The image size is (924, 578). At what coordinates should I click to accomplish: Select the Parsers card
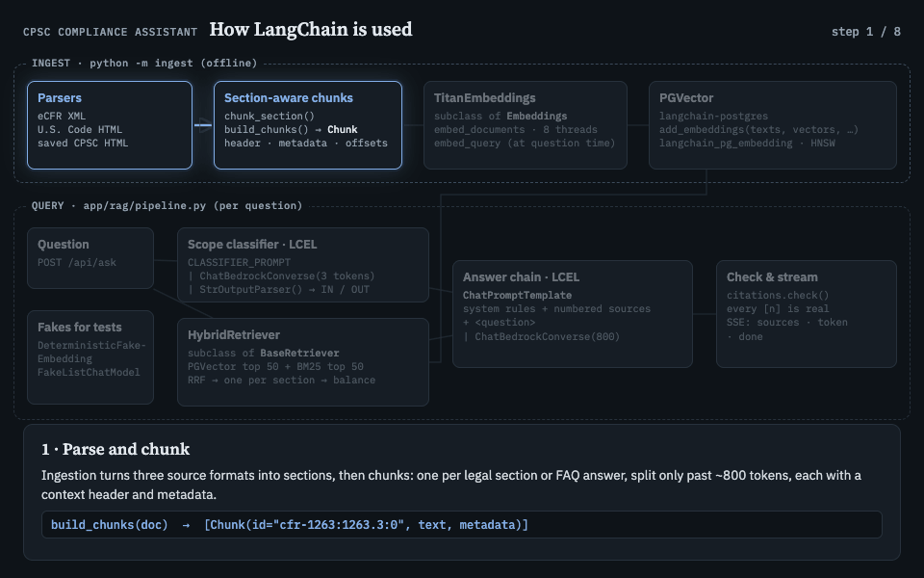[110, 125]
